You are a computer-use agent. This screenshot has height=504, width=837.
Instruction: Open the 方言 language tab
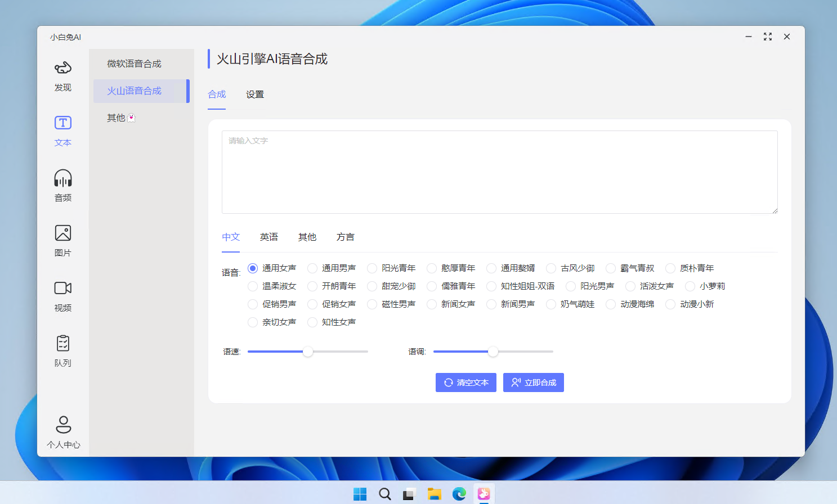click(x=346, y=237)
